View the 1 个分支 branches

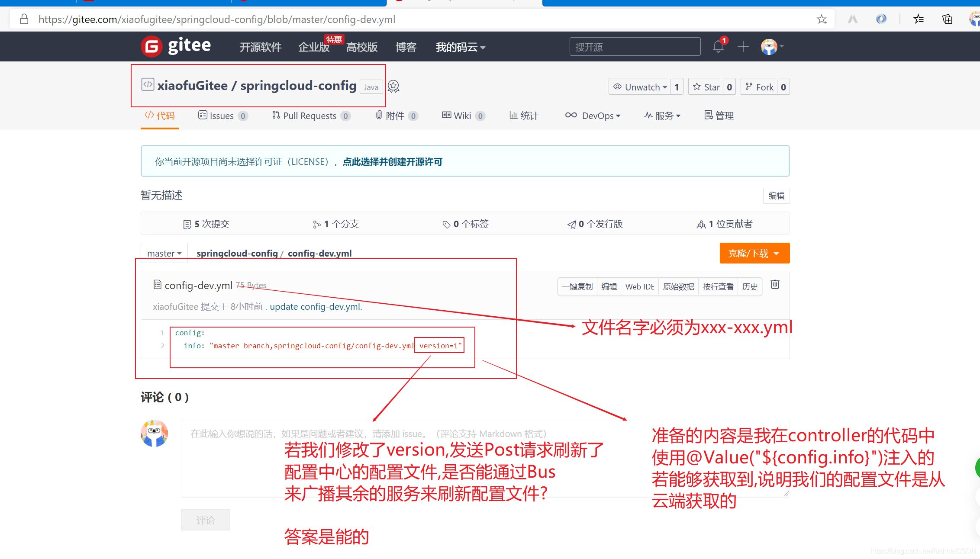(336, 224)
